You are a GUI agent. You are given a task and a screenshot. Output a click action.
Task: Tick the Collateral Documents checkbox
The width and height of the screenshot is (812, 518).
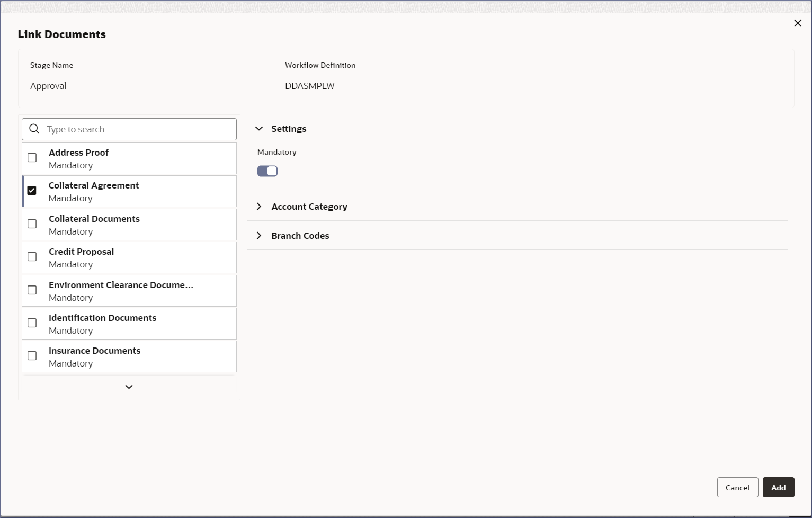click(32, 224)
